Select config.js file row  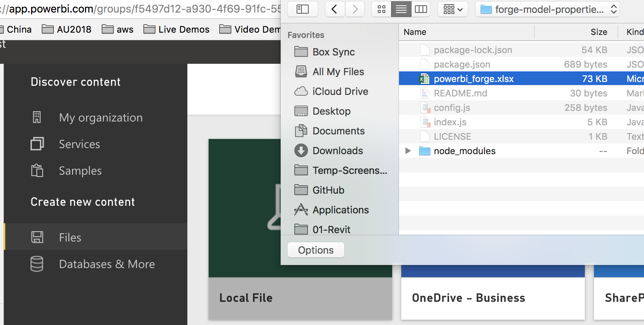pos(521,107)
